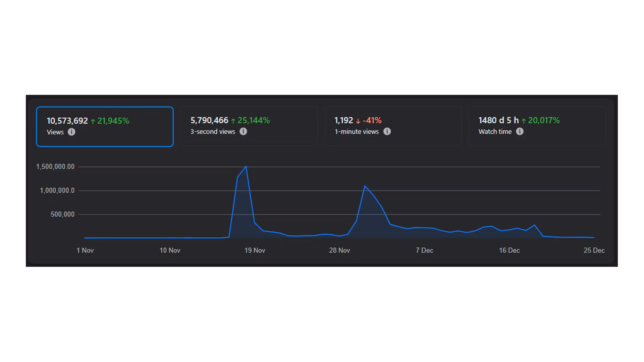Select the 1-minute views metric card
The image size is (644, 362).
tap(393, 126)
